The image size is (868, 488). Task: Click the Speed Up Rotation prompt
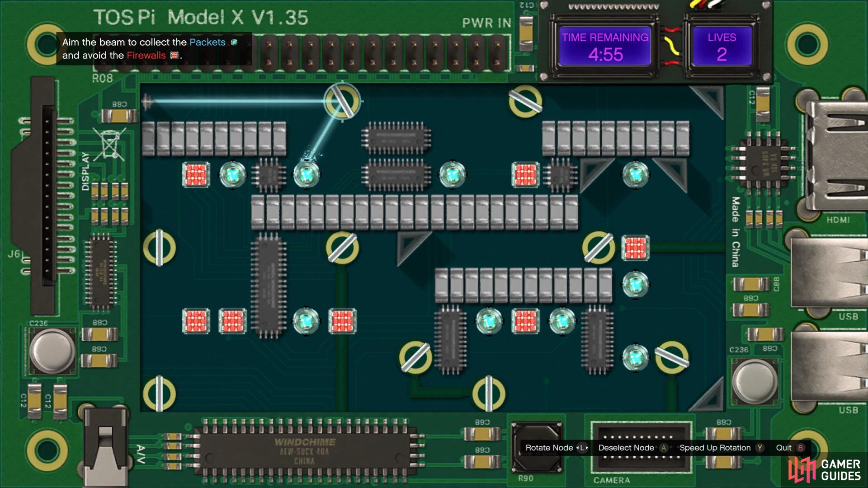[x=722, y=448]
